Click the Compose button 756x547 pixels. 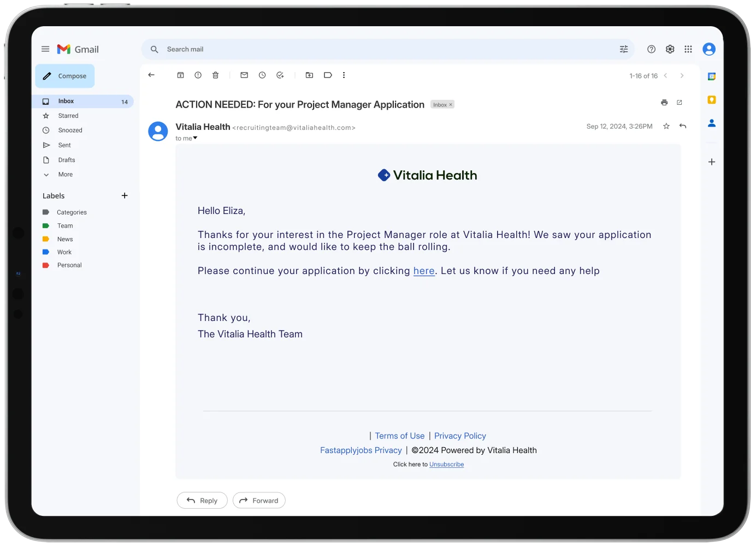tap(65, 76)
